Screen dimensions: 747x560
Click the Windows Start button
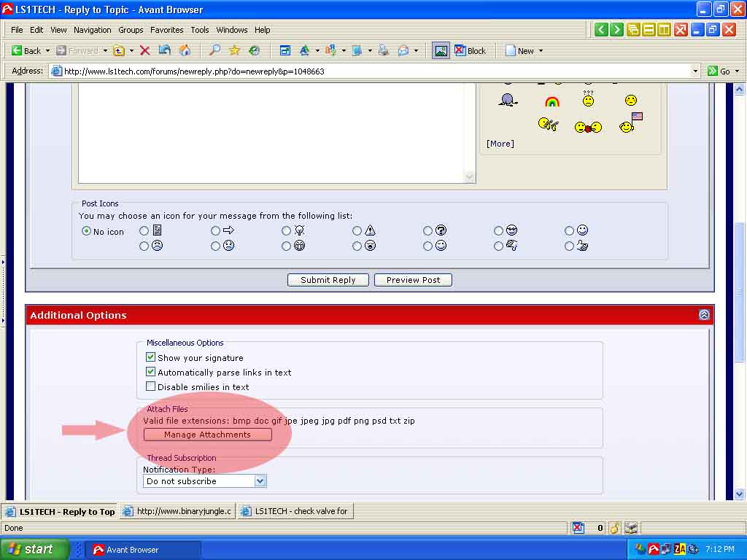[34, 549]
